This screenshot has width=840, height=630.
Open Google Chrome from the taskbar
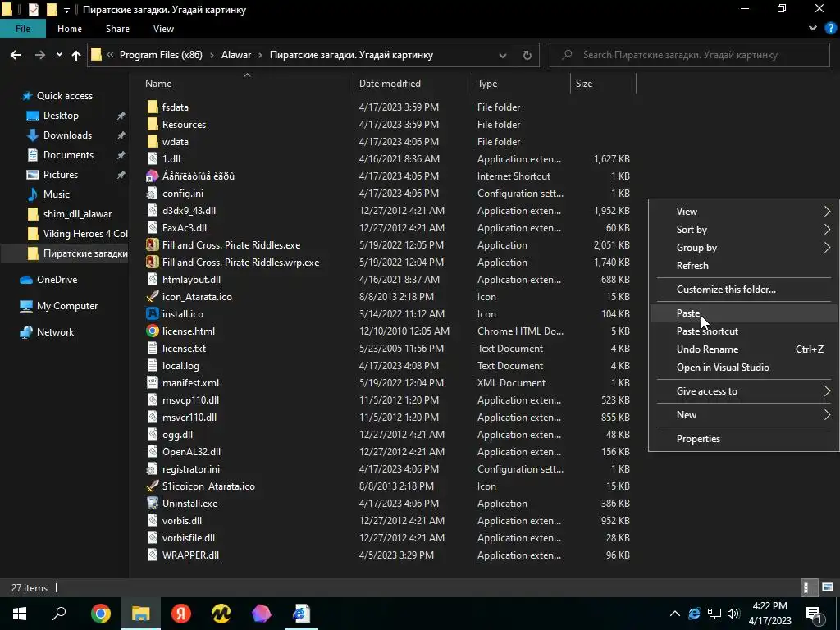pos(100,614)
